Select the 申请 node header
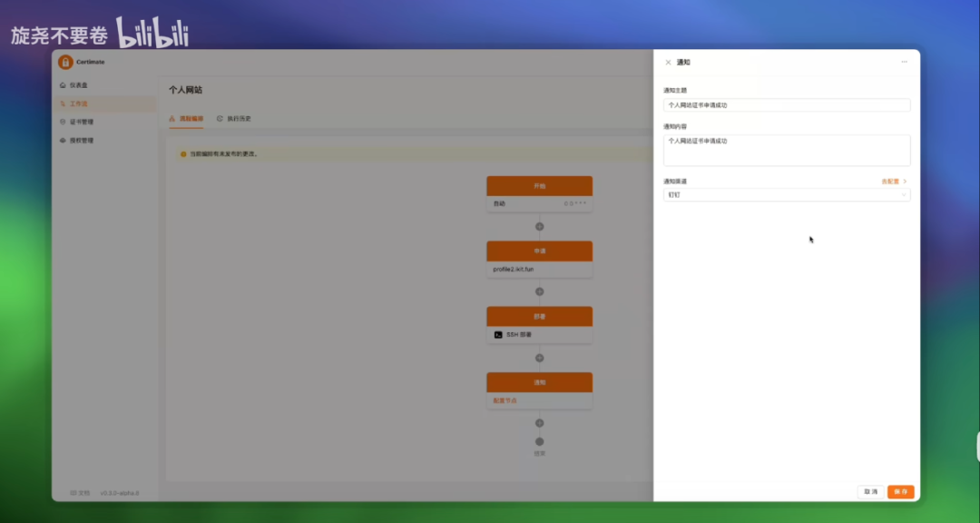This screenshot has width=980, height=523. (539, 251)
